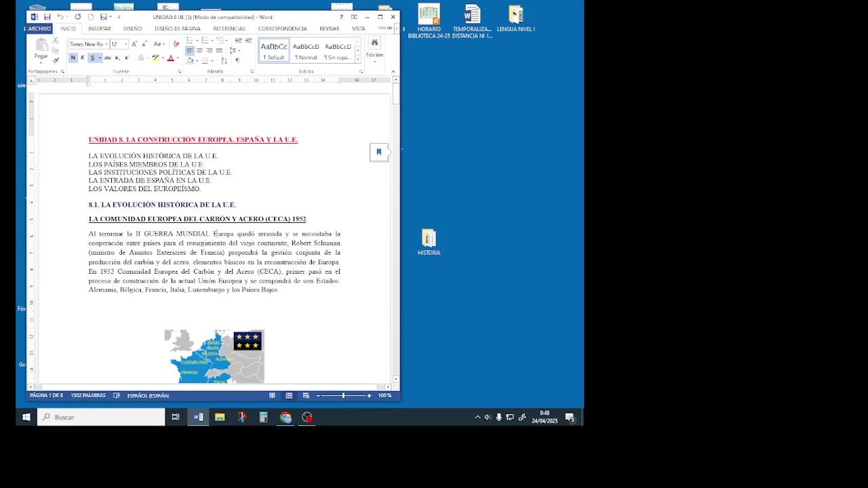Undo the last action in Word
Viewport: 868px width, 488px height.
tap(60, 17)
